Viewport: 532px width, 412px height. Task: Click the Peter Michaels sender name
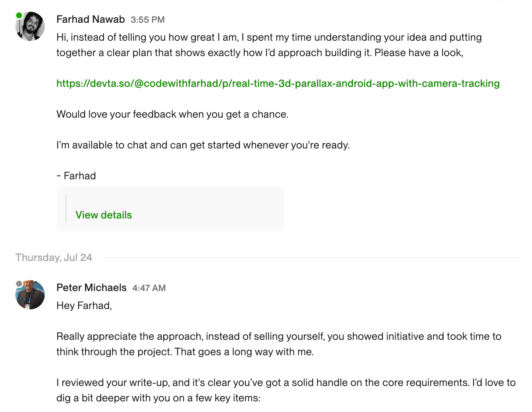pyautogui.click(x=91, y=288)
